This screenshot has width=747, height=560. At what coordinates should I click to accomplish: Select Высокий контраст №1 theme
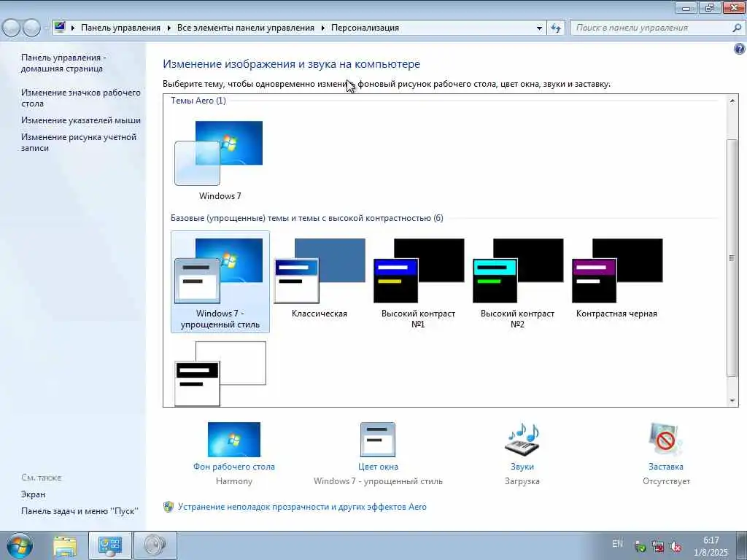pos(418,284)
